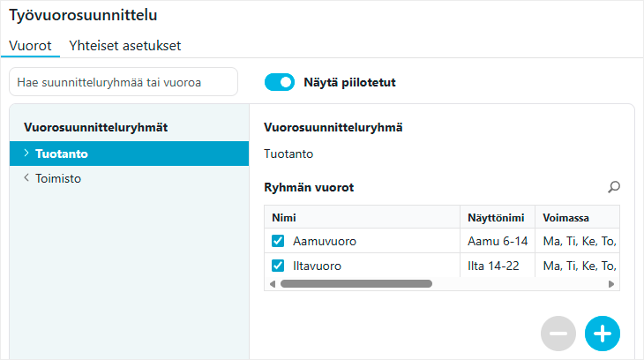This screenshot has height=360, width=644.
Task: Select the Aamu 6-14 display name cell
Action: point(497,241)
